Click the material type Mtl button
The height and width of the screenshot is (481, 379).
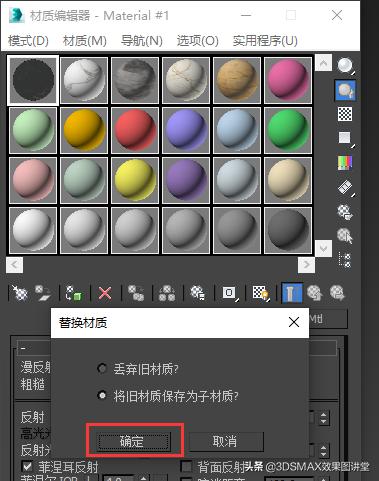tap(328, 319)
